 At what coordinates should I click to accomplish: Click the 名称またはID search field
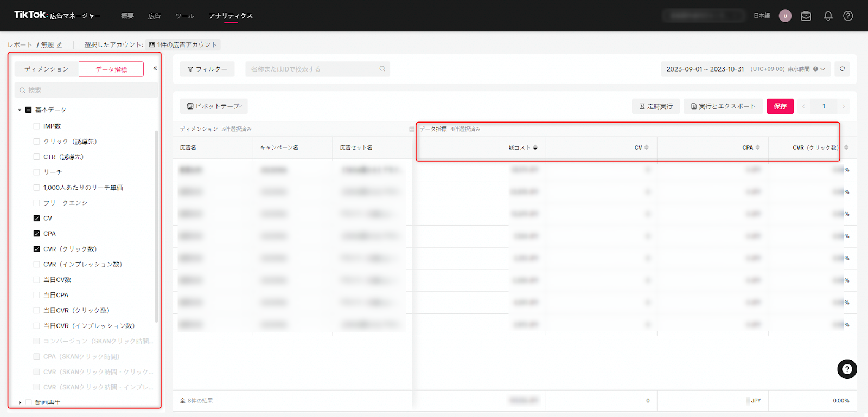coord(315,69)
